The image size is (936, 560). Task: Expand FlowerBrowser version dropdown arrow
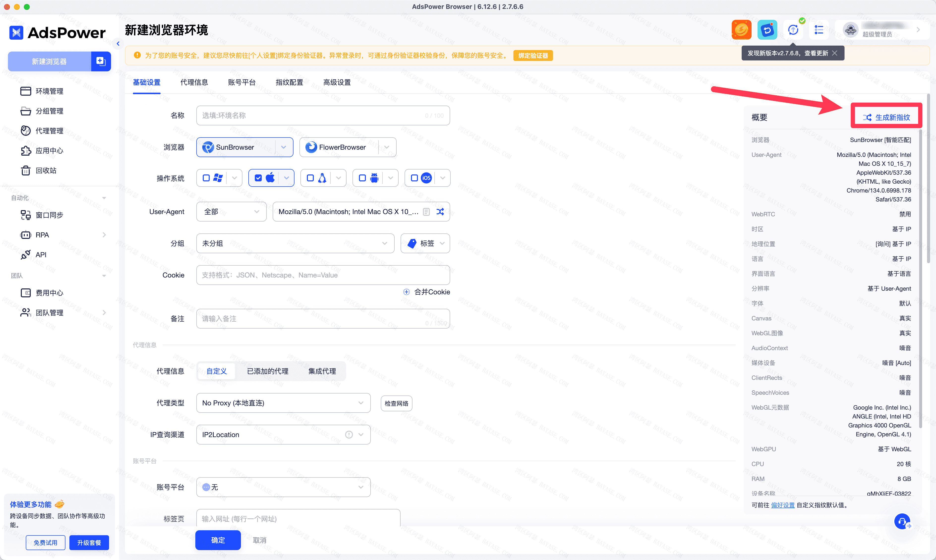coord(387,147)
